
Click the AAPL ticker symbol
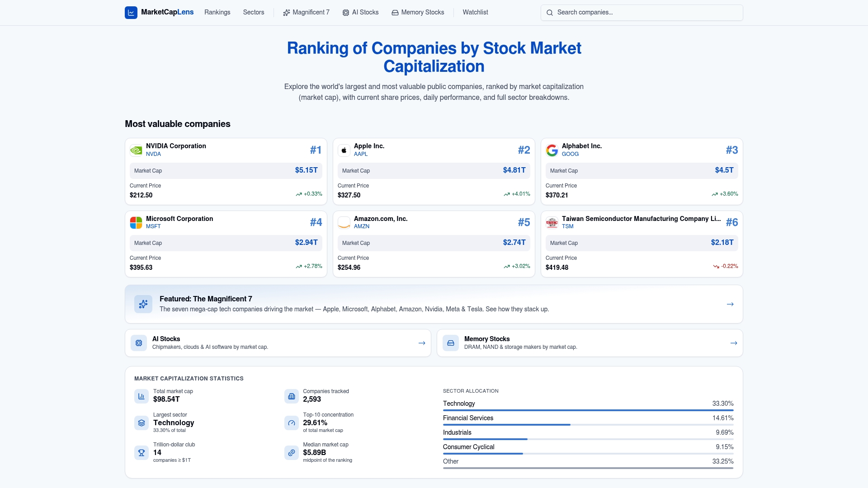point(361,154)
